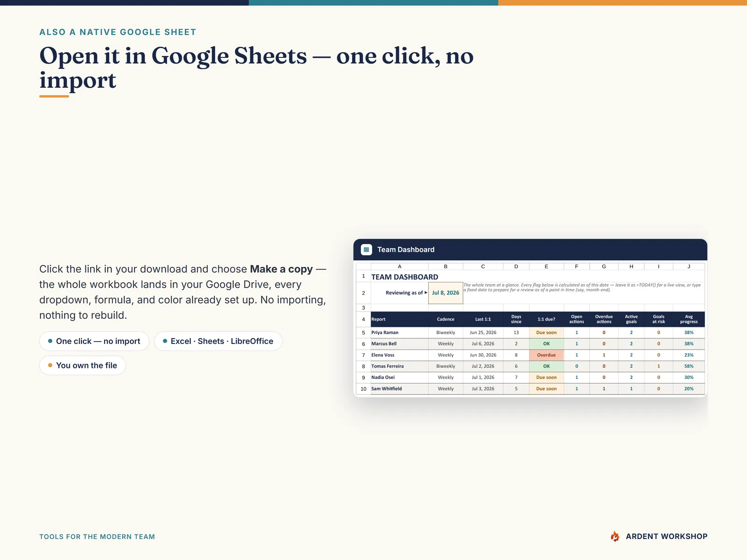Select column J header
The image size is (747, 560).
[x=689, y=266]
